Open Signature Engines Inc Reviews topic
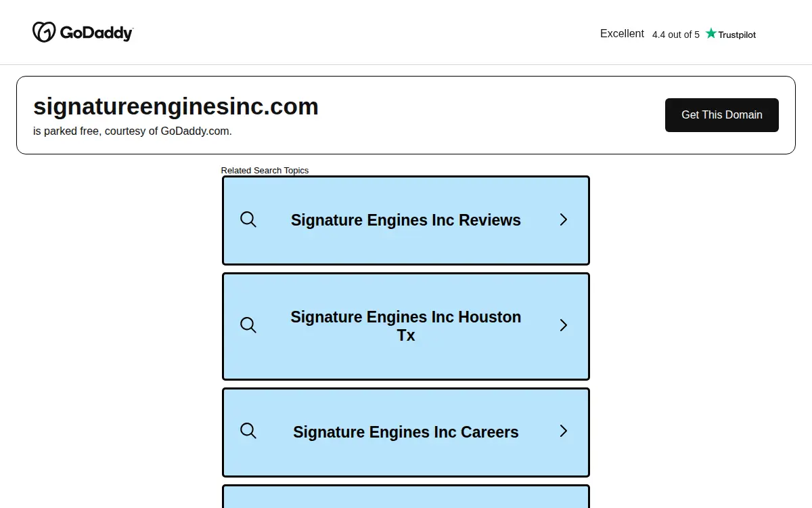The height and width of the screenshot is (508, 812). (406, 220)
